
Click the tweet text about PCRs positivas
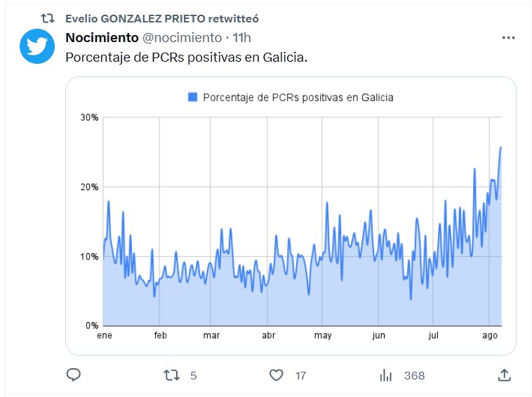(x=186, y=57)
